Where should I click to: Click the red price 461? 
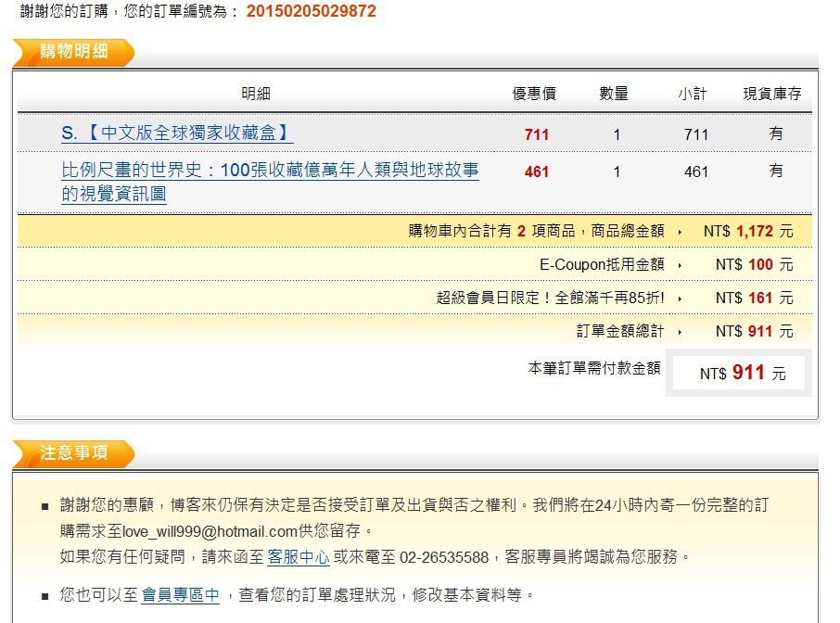pyautogui.click(x=536, y=172)
